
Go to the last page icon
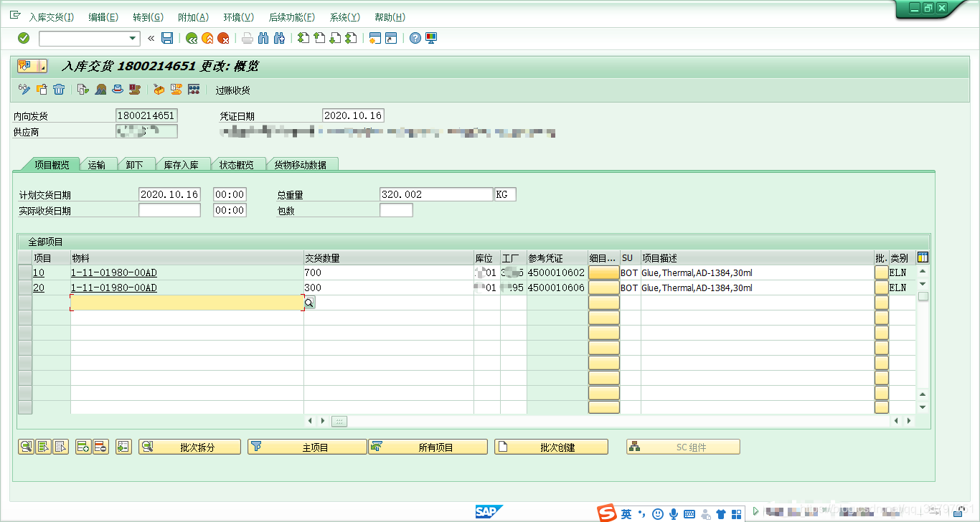point(351,38)
